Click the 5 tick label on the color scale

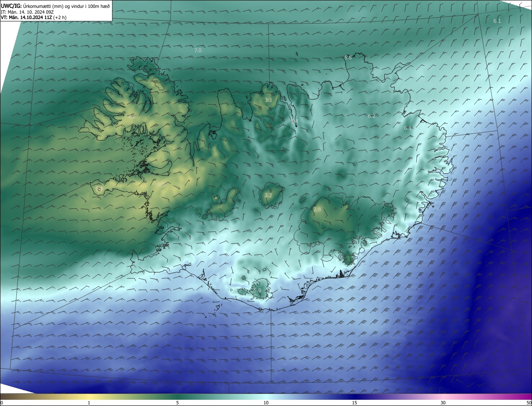coord(177,403)
